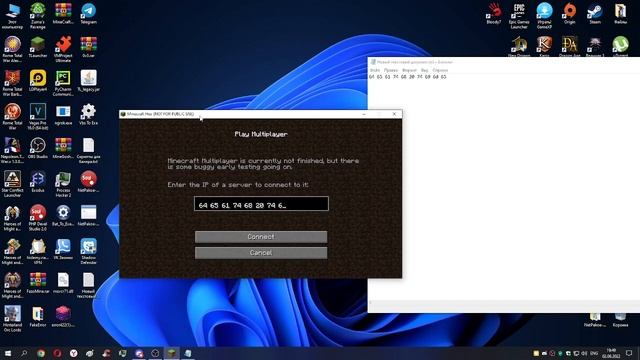This screenshot has height=360, width=640.
Task: Select the LDPlayer desktop icon
Action: click(x=38, y=81)
